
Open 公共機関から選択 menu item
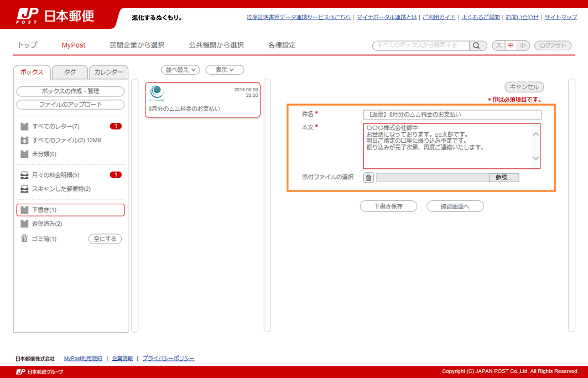pos(216,45)
